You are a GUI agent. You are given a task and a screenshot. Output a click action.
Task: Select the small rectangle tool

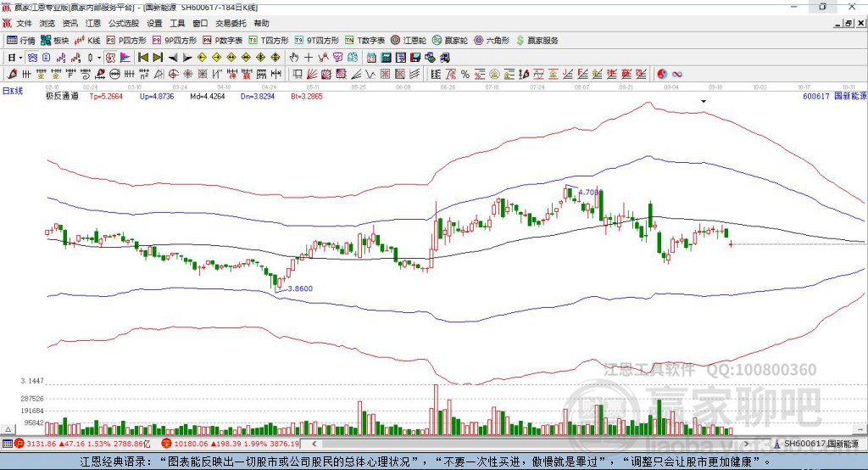pos(298,75)
